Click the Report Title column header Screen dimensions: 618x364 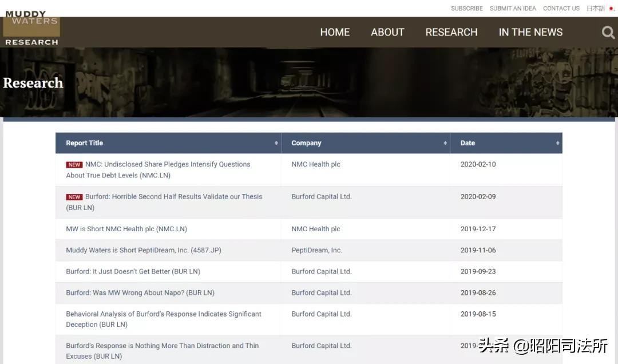(84, 143)
